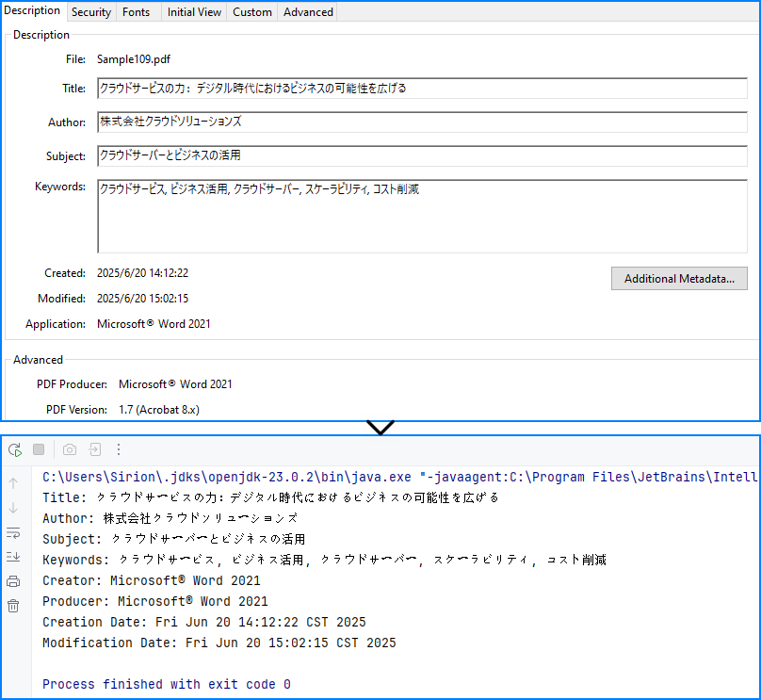The height and width of the screenshot is (700, 761).
Task: Rerun the Java application
Action: tap(15, 449)
